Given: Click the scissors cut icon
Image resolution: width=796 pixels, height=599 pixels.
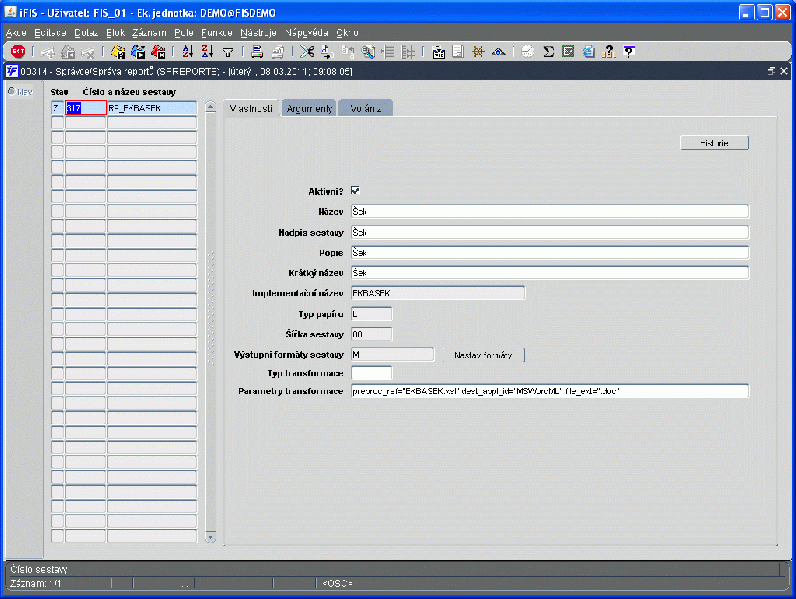Looking at the screenshot, I should (x=307, y=51).
